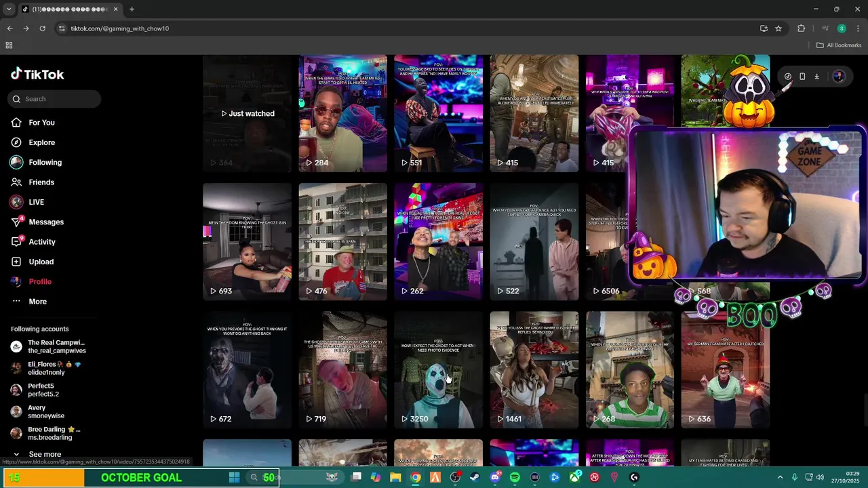Open the Chrome profile S button
The height and width of the screenshot is (488, 868).
pyautogui.click(x=842, y=28)
